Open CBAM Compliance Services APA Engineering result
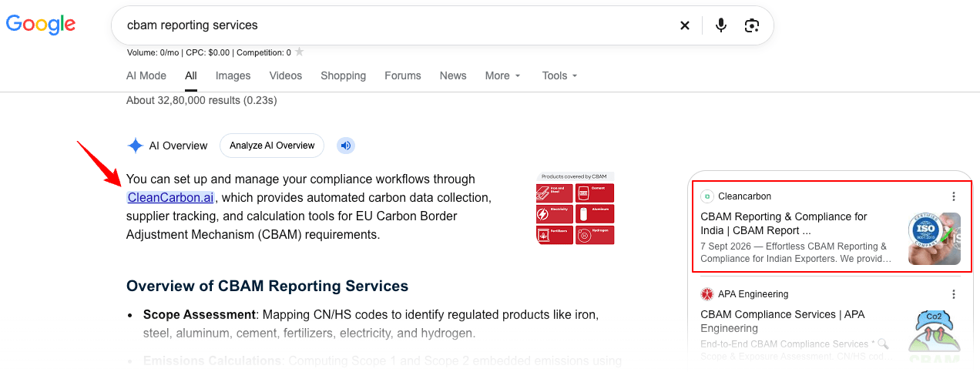Screen dimensions: 980x372 click(783, 321)
